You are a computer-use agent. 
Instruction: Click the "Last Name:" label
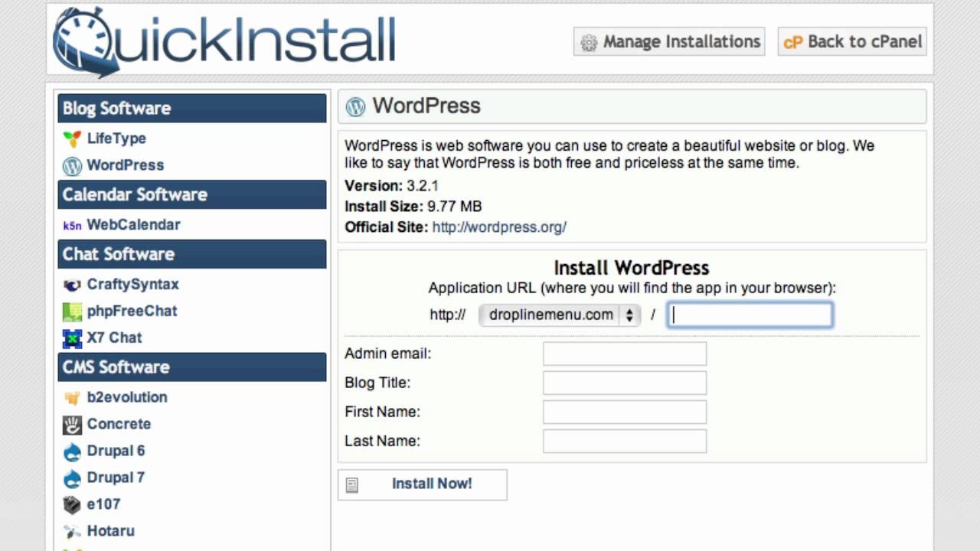382,441
